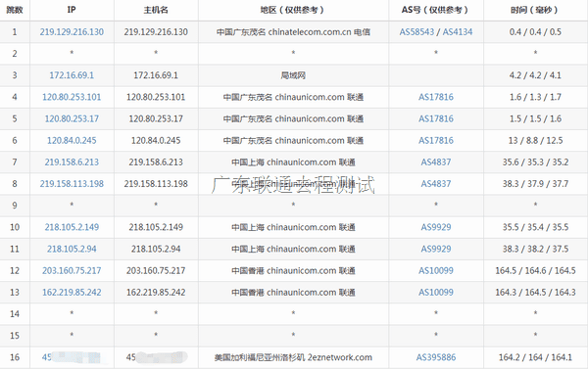588x370 pixels.
Task: Click the IP column header
Action: 72,10
